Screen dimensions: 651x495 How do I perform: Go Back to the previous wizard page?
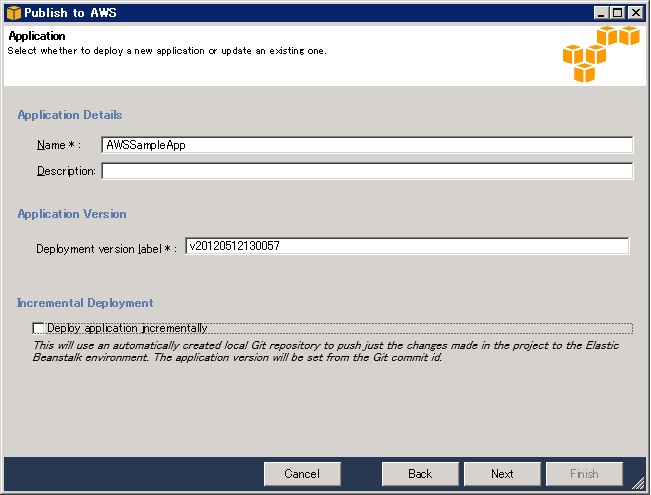pyautogui.click(x=420, y=474)
